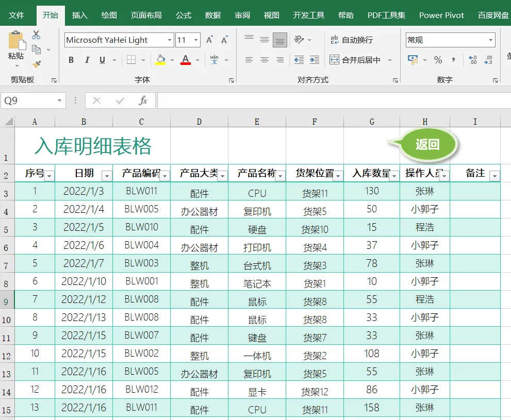Click the Copy icon in clipboard group
The width and height of the screenshot is (511, 420).
(x=36, y=49)
